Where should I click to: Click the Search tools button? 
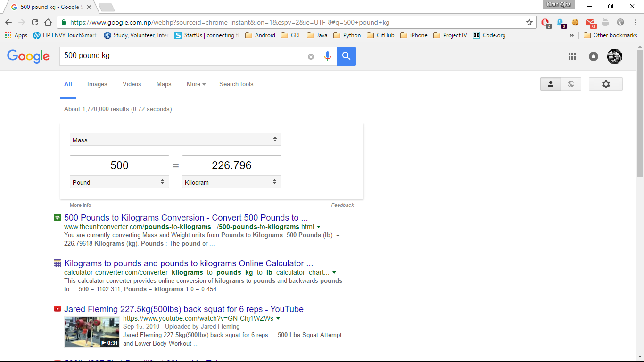[x=236, y=84]
